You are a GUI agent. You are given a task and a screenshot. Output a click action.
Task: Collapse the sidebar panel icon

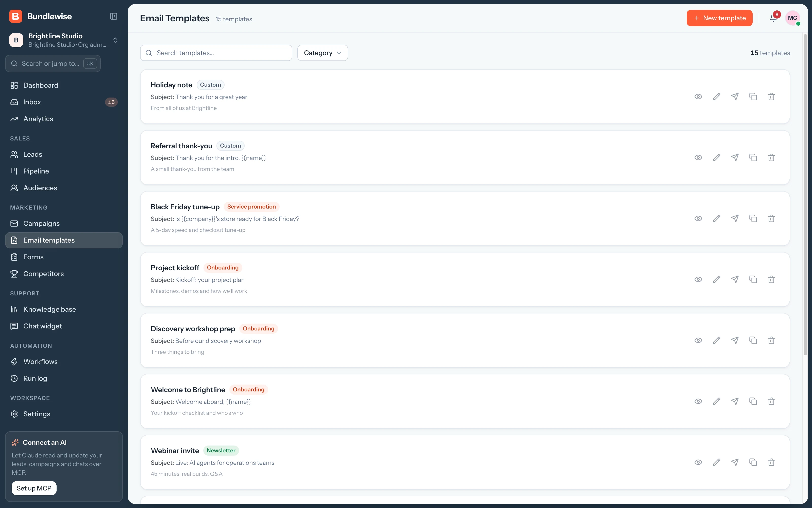(114, 17)
